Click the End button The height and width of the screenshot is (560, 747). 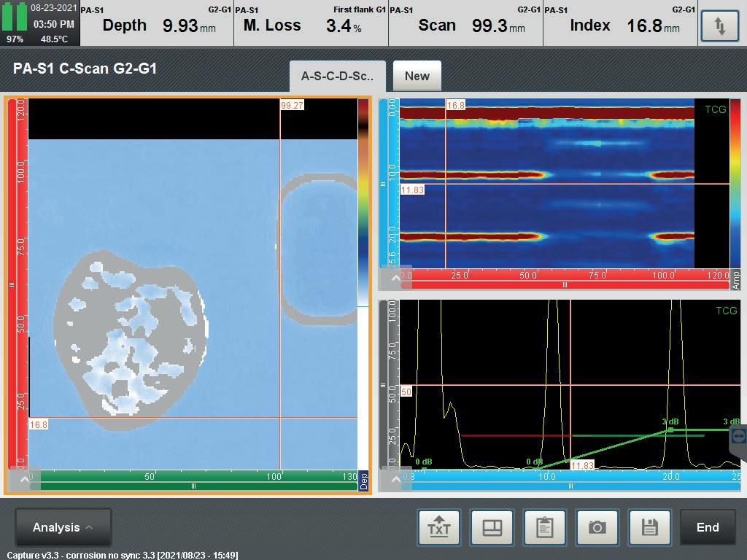(708, 527)
